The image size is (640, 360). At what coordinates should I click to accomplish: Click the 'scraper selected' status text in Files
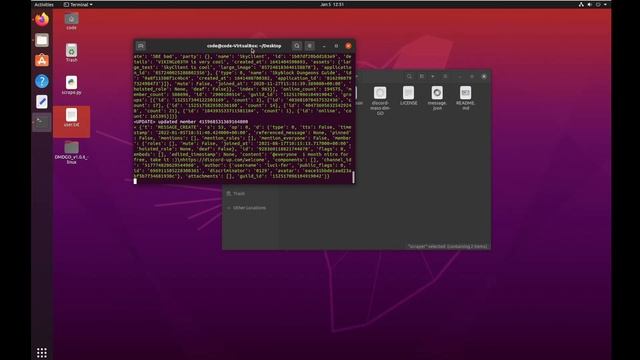click(x=448, y=247)
